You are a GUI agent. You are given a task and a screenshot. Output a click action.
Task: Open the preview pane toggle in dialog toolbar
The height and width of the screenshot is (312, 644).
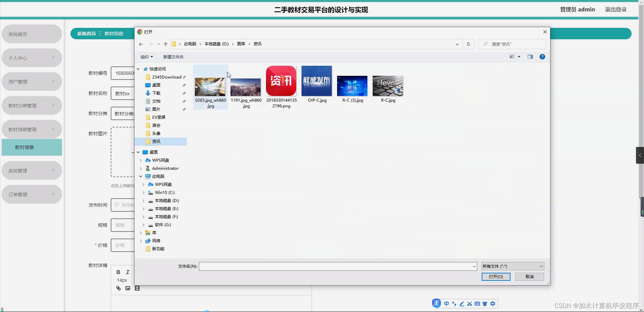(x=530, y=57)
